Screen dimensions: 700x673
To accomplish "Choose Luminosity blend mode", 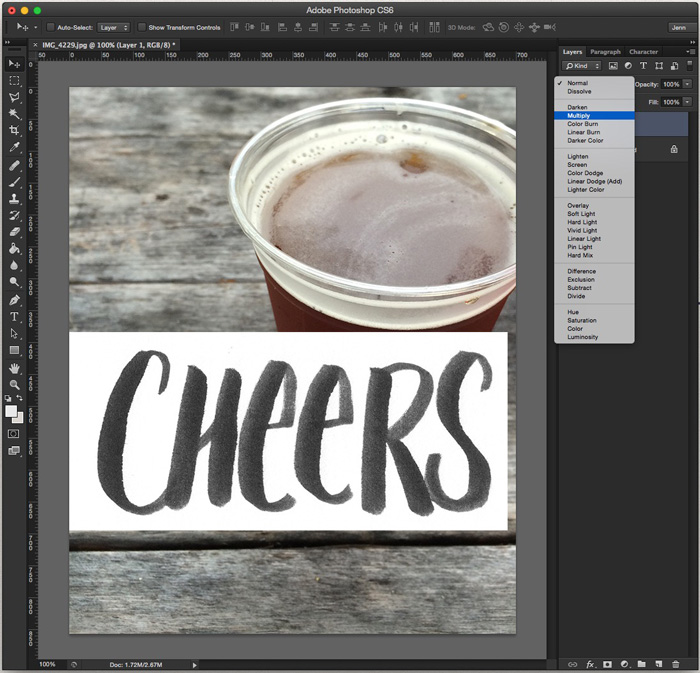I will tap(594, 337).
